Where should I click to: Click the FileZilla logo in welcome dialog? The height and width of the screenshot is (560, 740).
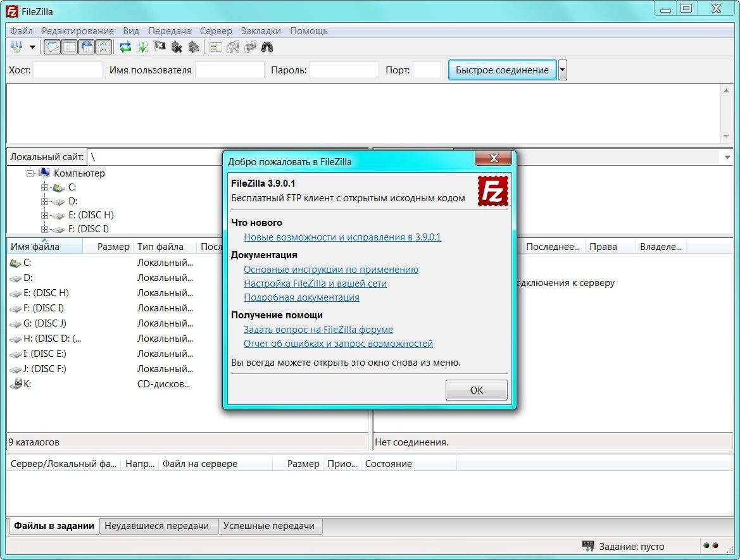492,190
